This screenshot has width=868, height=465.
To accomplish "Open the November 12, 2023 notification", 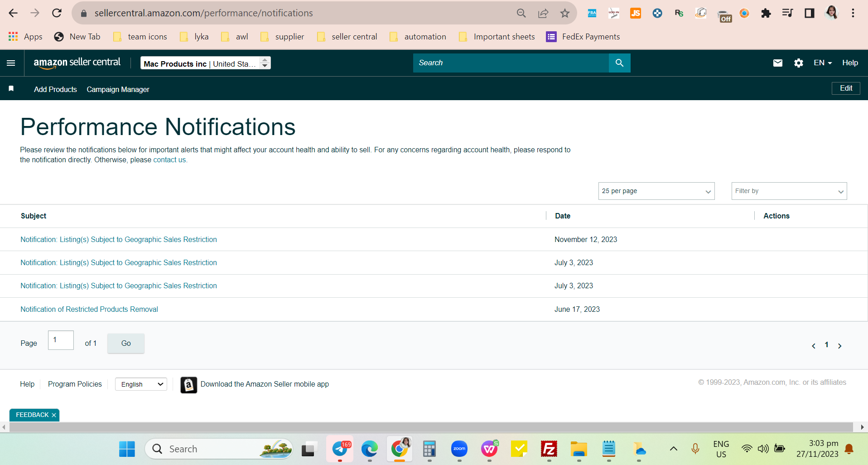I will tap(119, 239).
